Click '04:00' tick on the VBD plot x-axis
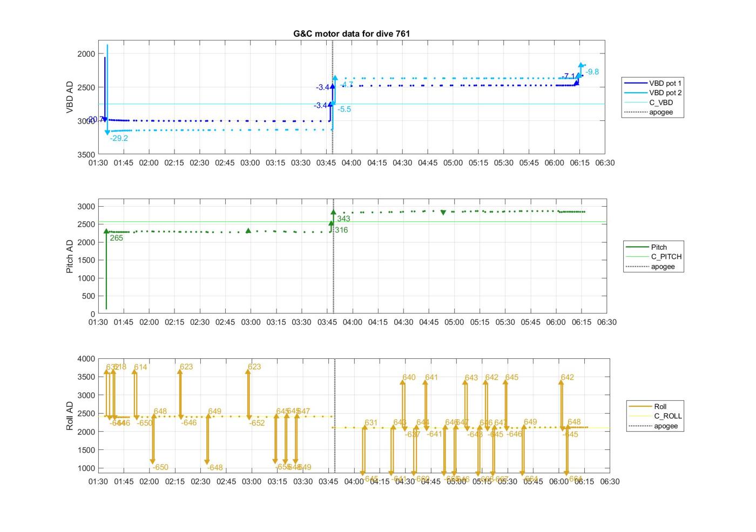 tap(352, 163)
